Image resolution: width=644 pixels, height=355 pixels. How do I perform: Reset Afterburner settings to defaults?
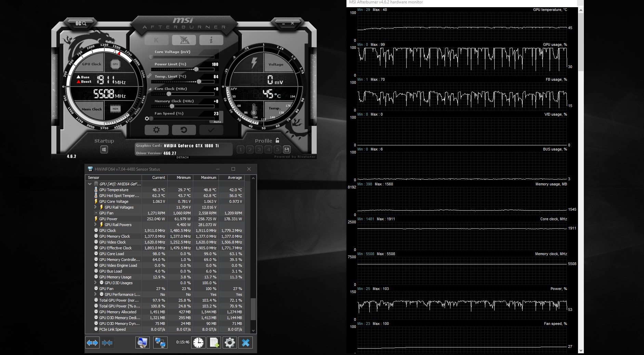tap(184, 130)
